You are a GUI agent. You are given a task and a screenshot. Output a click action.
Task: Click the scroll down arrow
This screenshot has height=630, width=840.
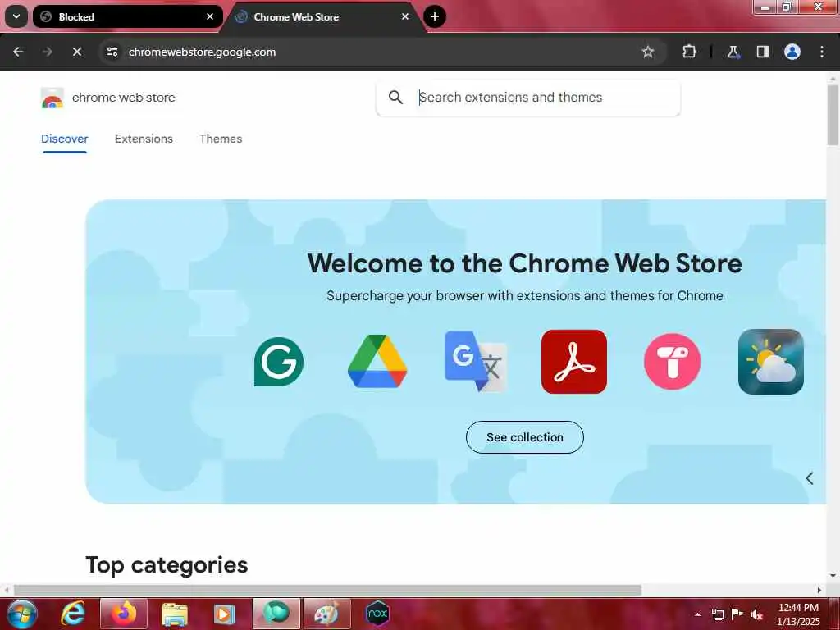pyautogui.click(x=833, y=576)
